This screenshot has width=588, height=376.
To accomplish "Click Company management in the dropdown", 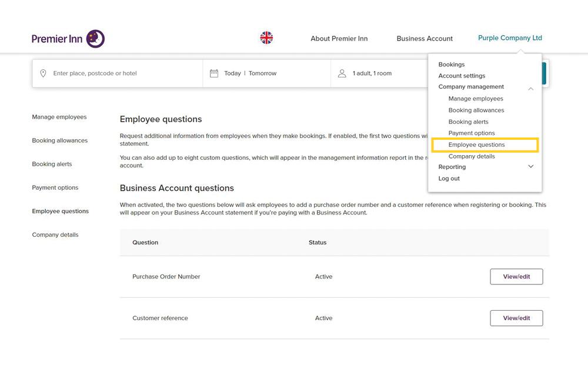I will click(x=471, y=86).
